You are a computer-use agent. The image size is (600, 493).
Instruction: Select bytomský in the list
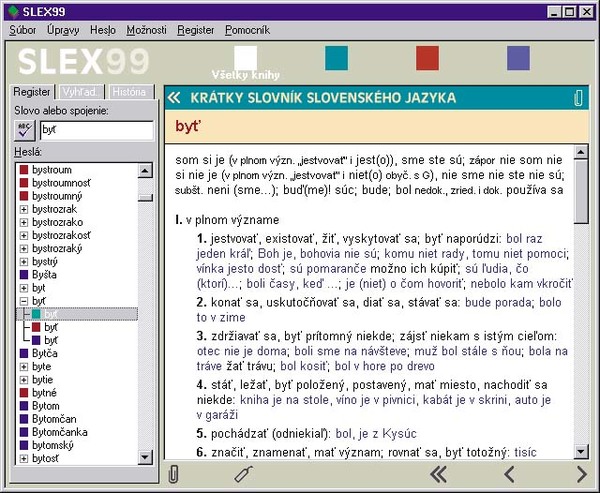tap(46, 445)
